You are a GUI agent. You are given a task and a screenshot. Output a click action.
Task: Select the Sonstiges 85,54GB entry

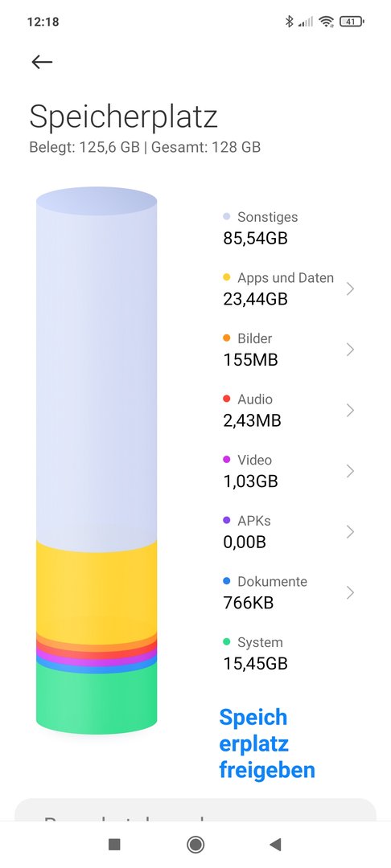(261, 227)
